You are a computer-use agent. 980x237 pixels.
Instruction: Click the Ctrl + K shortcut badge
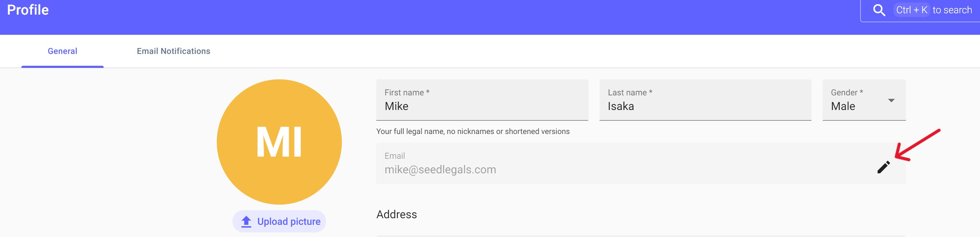tap(911, 10)
